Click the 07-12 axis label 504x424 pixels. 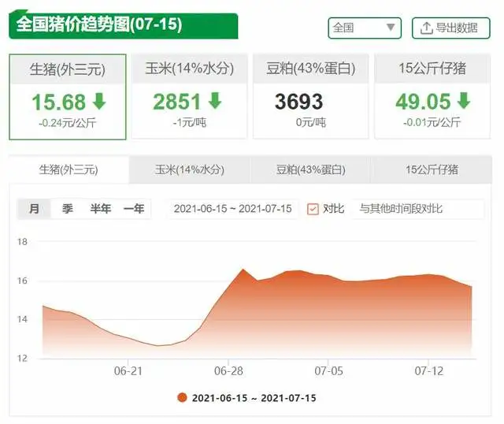point(428,371)
